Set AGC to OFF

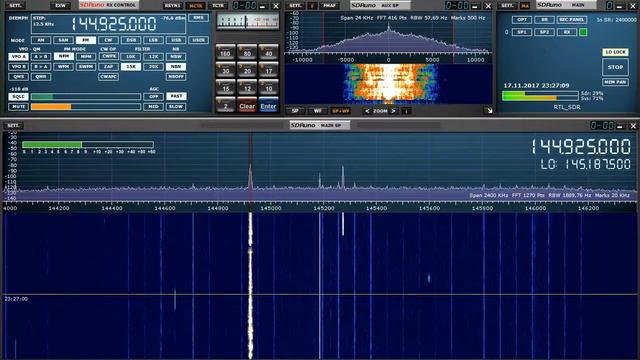point(153,97)
